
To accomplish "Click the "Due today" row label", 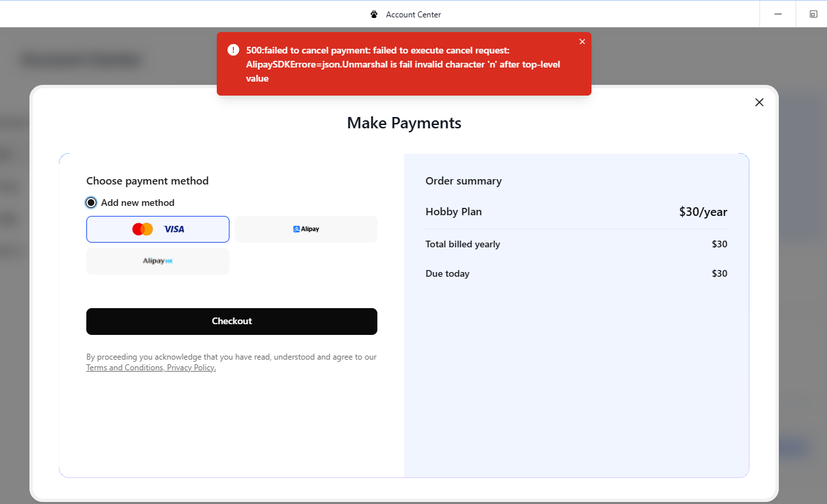I will point(447,273).
